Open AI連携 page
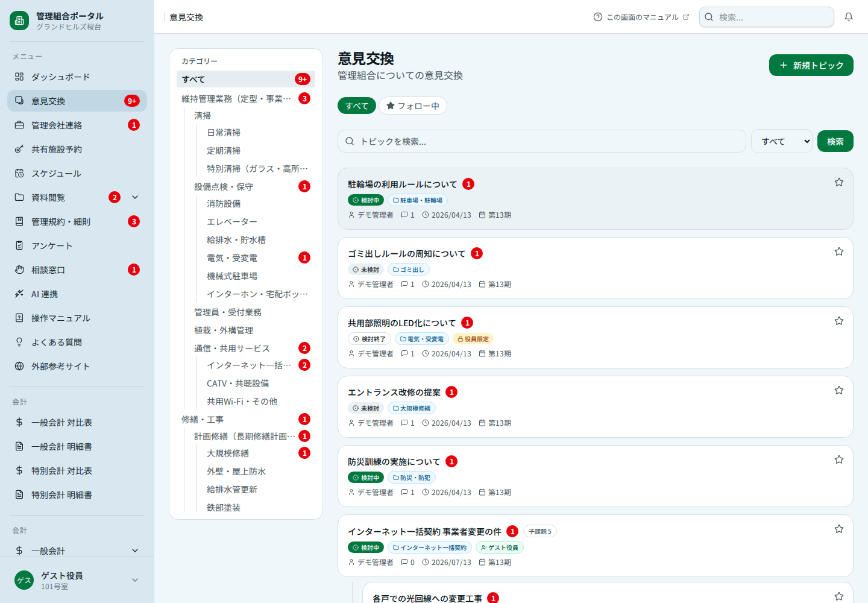This screenshot has width=868, height=603. (77, 294)
